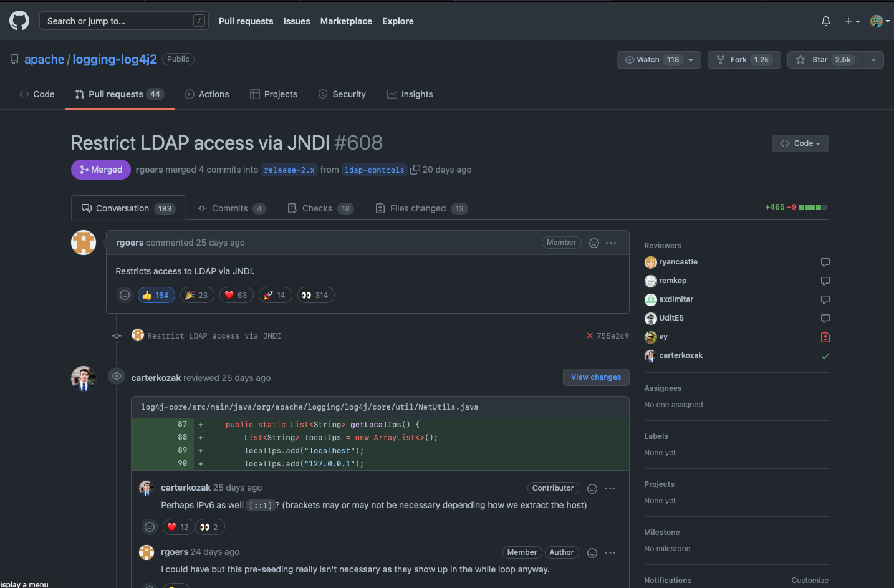Open the Checks 18 tab

[x=320, y=208]
